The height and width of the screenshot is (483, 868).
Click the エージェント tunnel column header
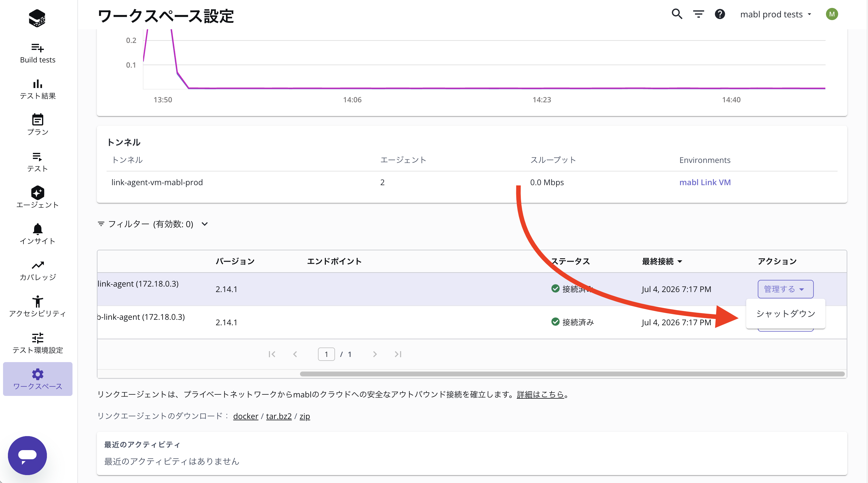tap(403, 160)
